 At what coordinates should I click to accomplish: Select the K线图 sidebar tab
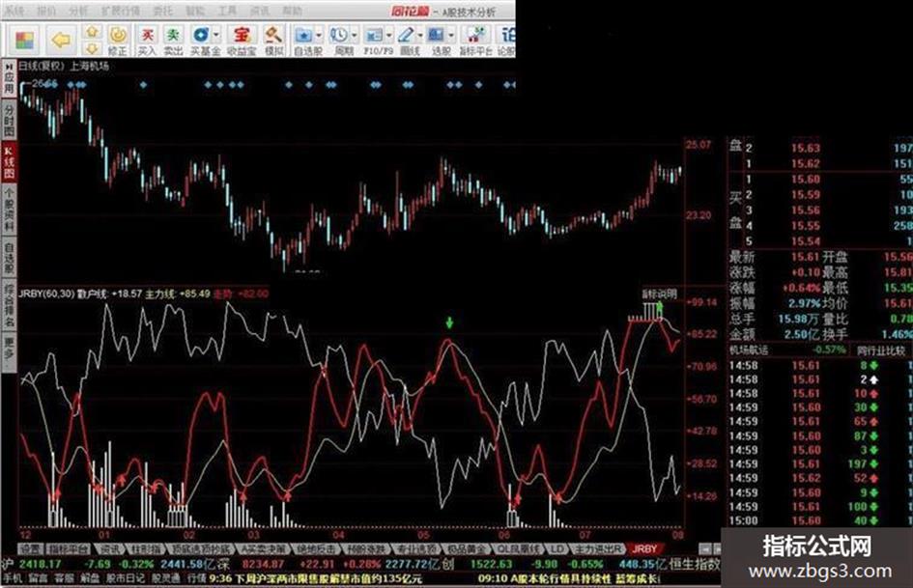(9, 161)
